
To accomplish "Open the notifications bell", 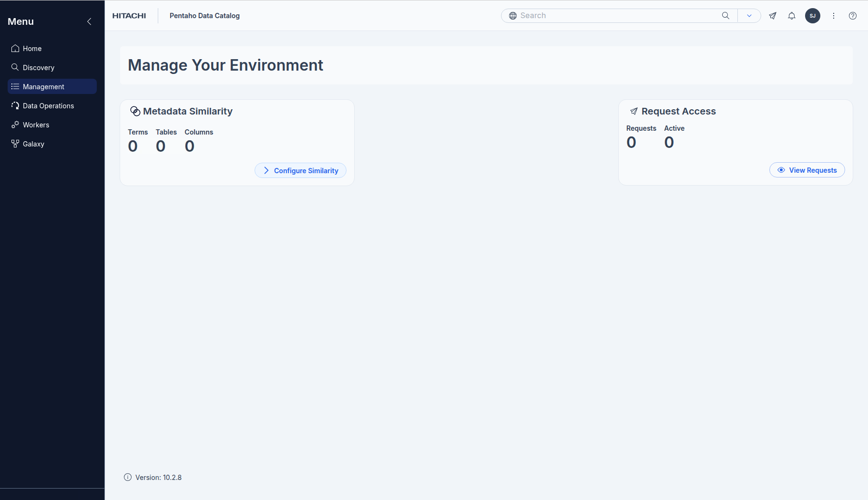I will [792, 16].
